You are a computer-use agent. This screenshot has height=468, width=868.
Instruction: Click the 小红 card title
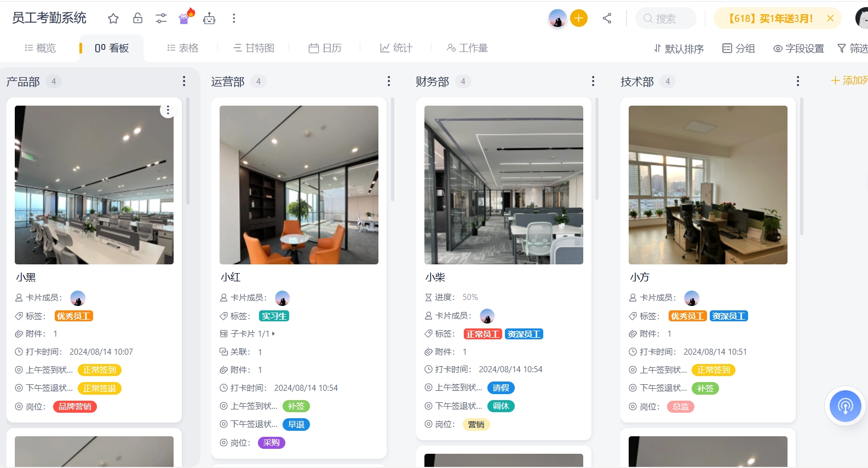tap(231, 278)
